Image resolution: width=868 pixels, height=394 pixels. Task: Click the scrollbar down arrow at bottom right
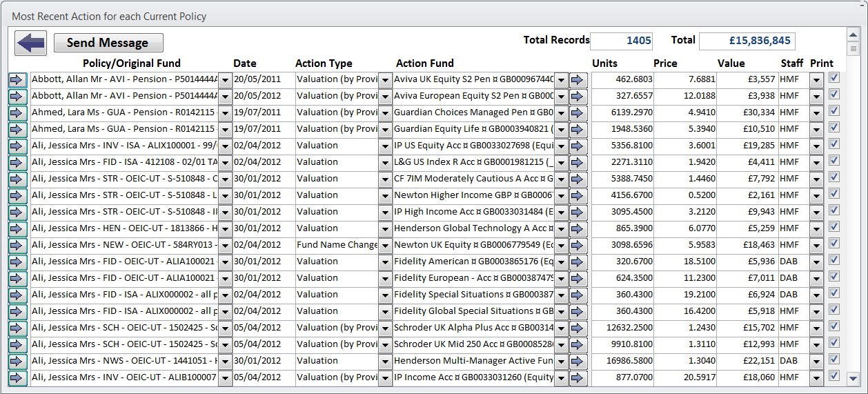853,378
